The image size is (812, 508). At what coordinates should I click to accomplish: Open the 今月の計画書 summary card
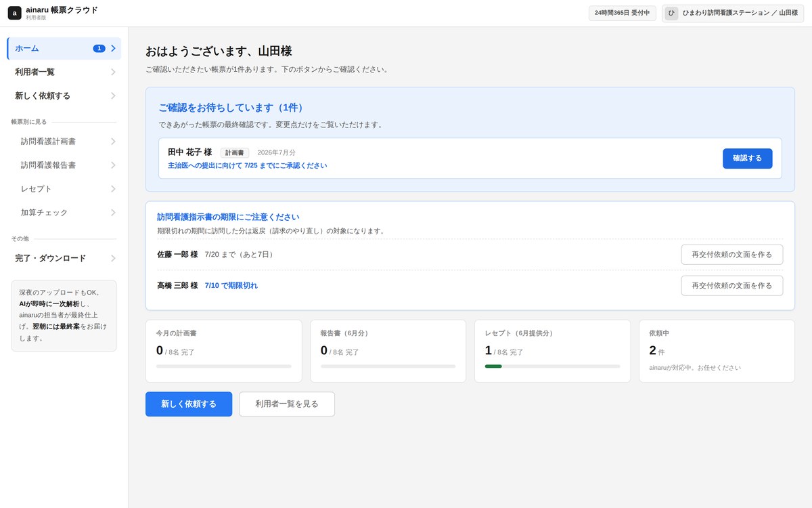click(224, 351)
